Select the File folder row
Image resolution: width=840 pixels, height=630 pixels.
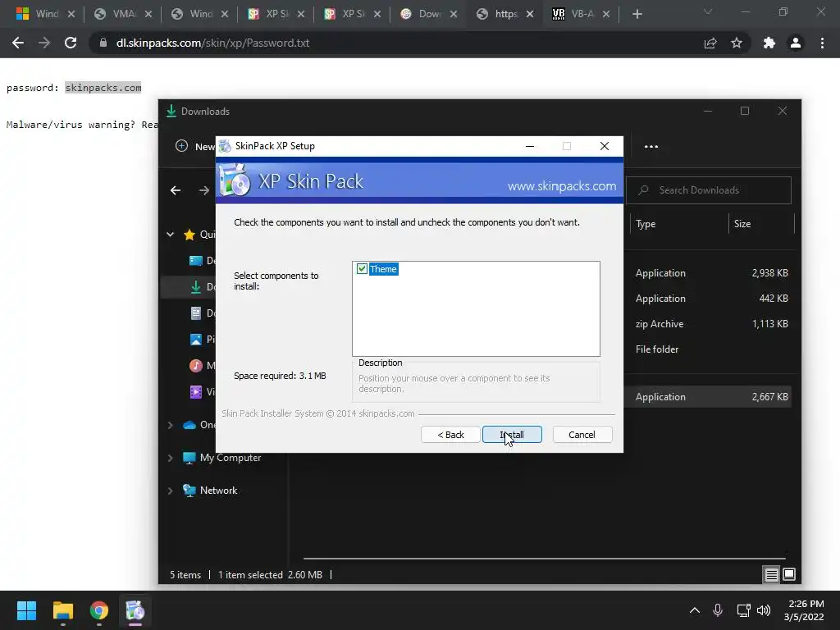(708, 349)
